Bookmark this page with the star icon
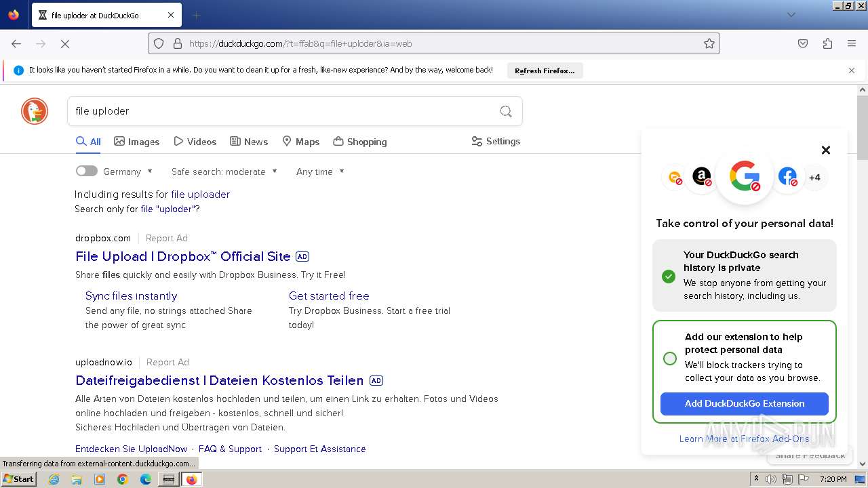The image size is (868, 488). click(709, 43)
